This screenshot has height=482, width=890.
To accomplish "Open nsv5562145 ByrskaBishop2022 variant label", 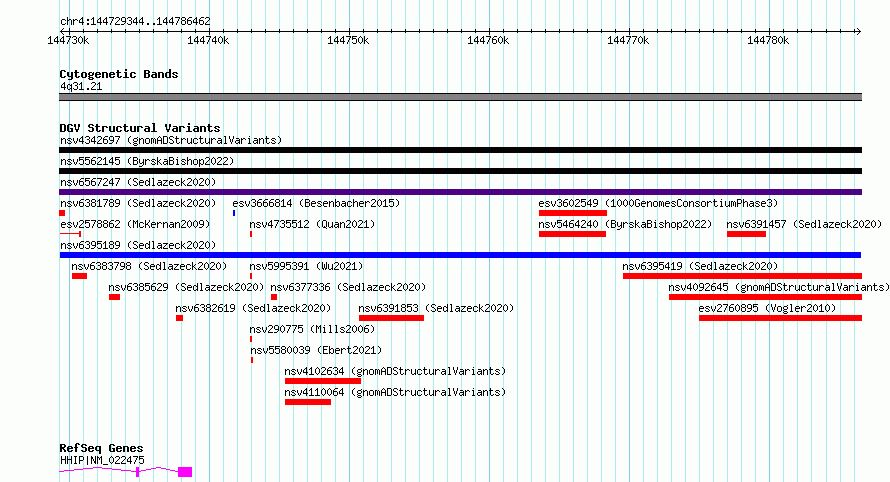I will pos(147,161).
